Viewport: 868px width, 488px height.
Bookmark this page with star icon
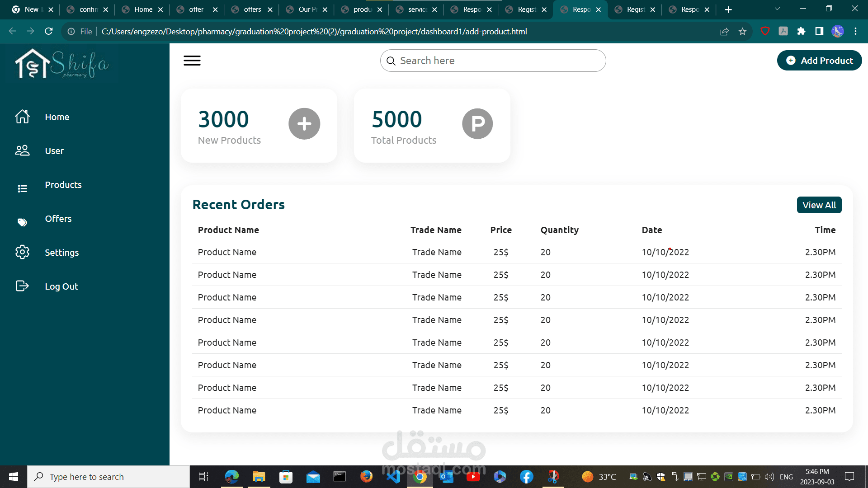tap(742, 31)
